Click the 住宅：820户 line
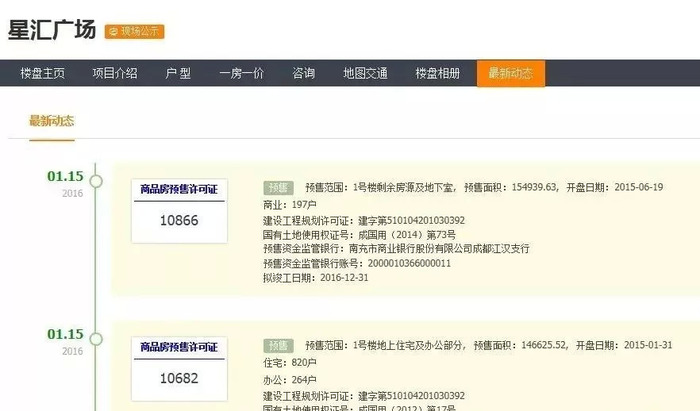Viewport: 700px width, 411px height. 290,362
